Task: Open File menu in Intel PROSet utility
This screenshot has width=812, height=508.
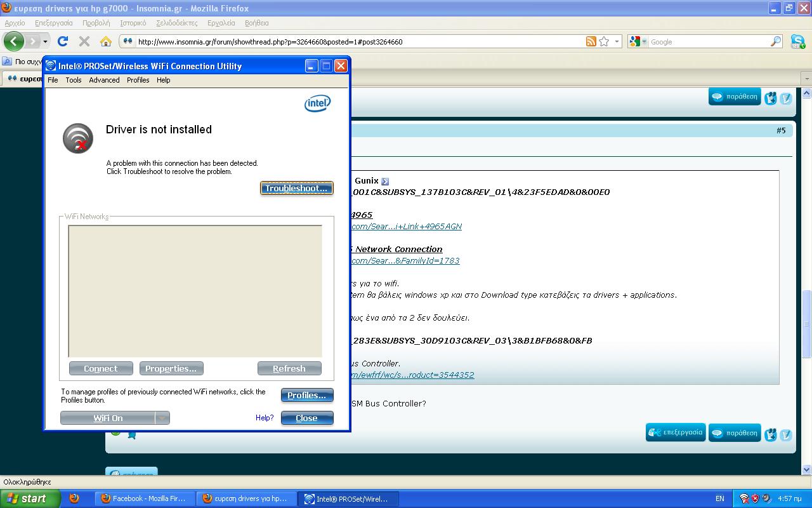Action: (x=53, y=80)
